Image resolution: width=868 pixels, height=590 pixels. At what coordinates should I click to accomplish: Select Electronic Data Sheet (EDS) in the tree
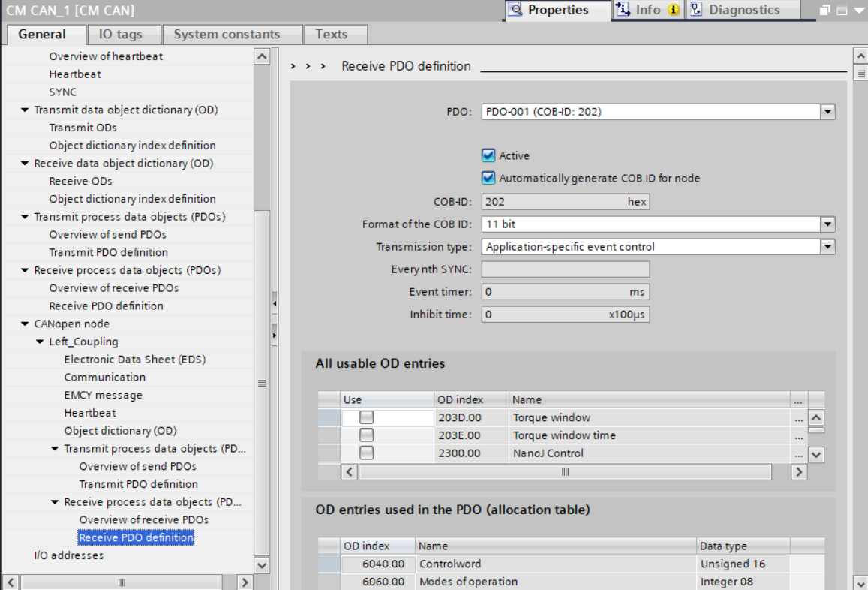[134, 360]
